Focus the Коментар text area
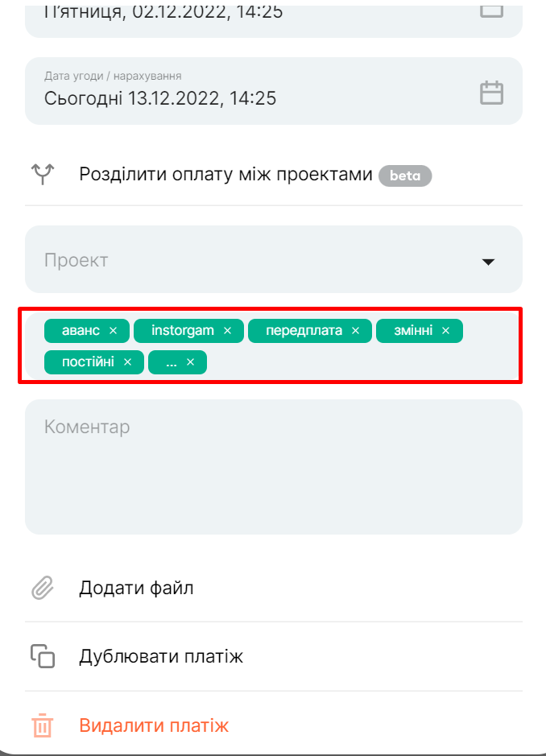 click(274, 467)
